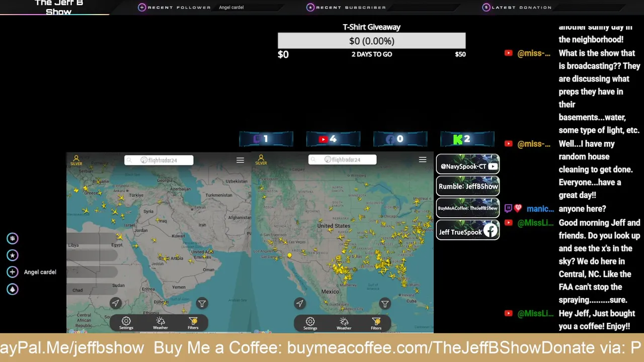The height and width of the screenshot is (362, 644).
Task: Open the hamburger menu on the right map
Action: coord(423,159)
